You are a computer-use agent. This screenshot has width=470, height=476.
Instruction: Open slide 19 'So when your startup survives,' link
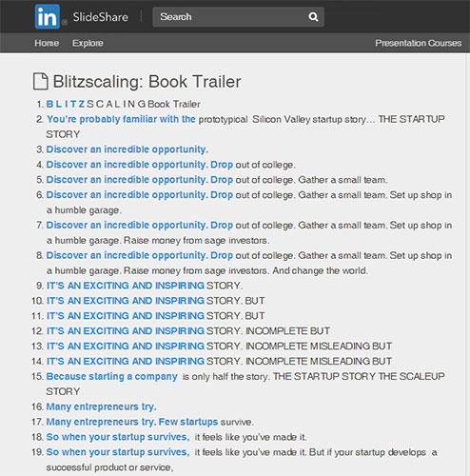pyautogui.click(x=118, y=452)
